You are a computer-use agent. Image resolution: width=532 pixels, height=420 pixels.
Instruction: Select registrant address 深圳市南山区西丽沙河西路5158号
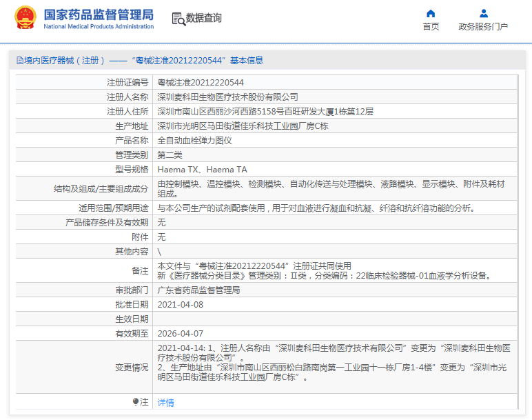265,112
